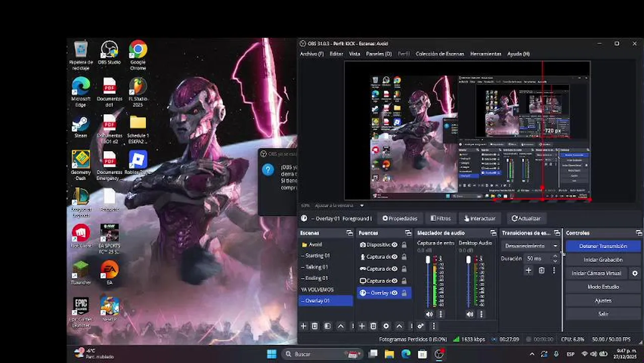Toggle eye on monitor Captura source
Image resolution: width=644 pixels, height=363 pixels.
(x=395, y=281)
